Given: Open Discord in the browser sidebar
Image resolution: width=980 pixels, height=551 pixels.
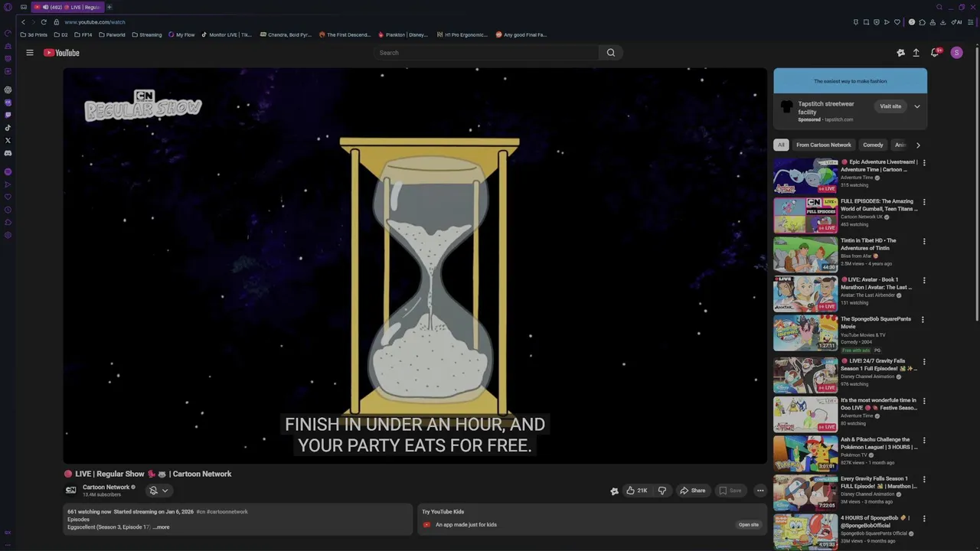Looking at the screenshot, I should point(8,153).
